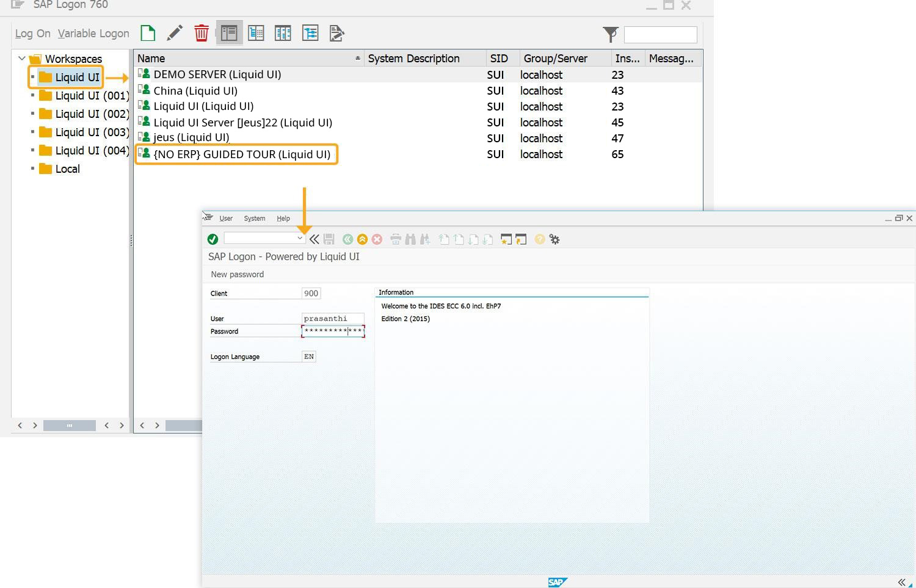Open the System menu
Screen dimensions: 916x588
click(x=255, y=218)
